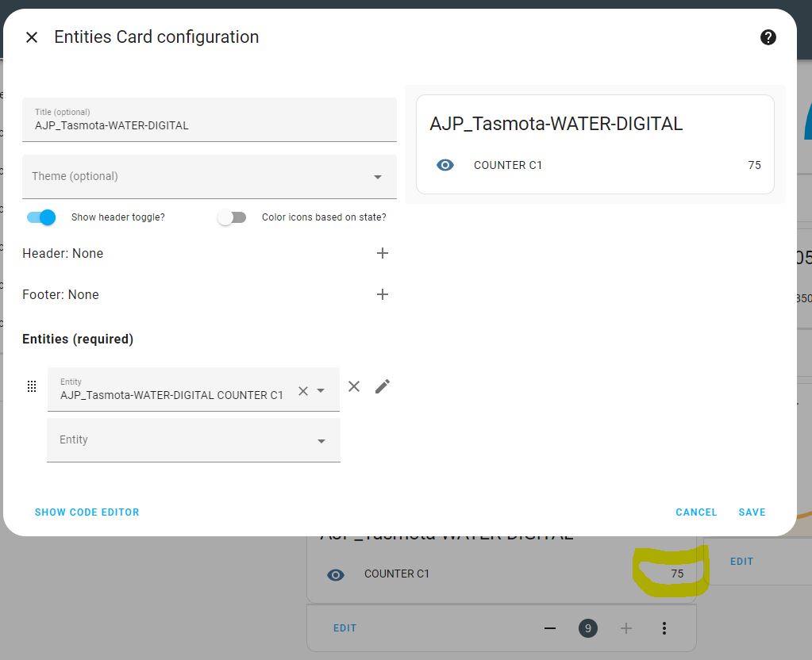
Task: Click COUNTER C1 in the preview card
Action: [507, 165]
